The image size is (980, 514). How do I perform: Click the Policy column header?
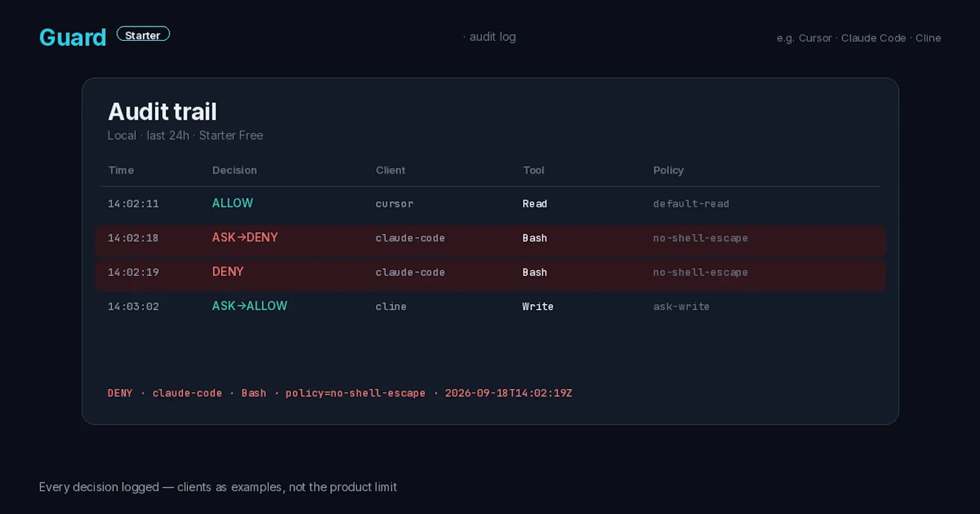pos(668,170)
